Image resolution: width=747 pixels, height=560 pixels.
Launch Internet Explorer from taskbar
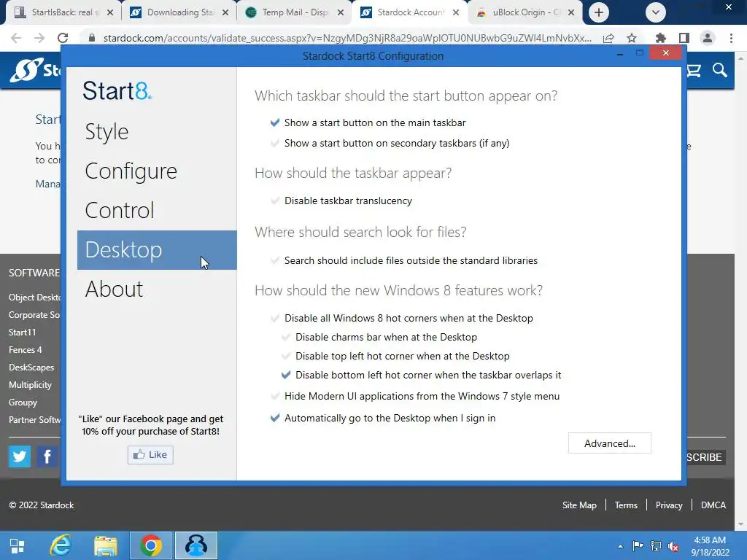coord(61,545)
